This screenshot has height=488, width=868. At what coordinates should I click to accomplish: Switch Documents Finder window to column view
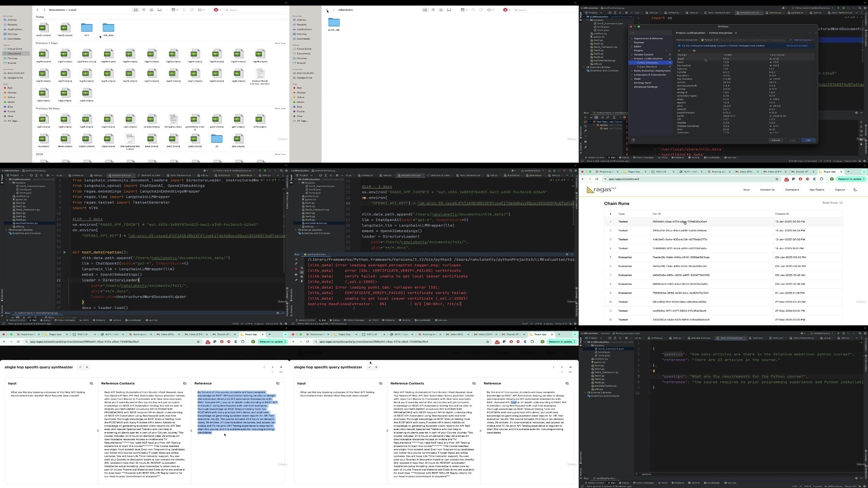coord(151,10)
